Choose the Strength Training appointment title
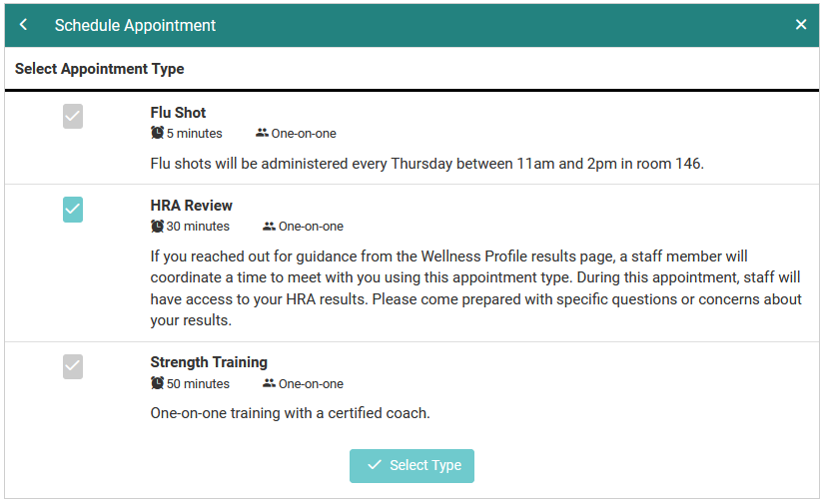826x504 pixels. click(209, 362)
